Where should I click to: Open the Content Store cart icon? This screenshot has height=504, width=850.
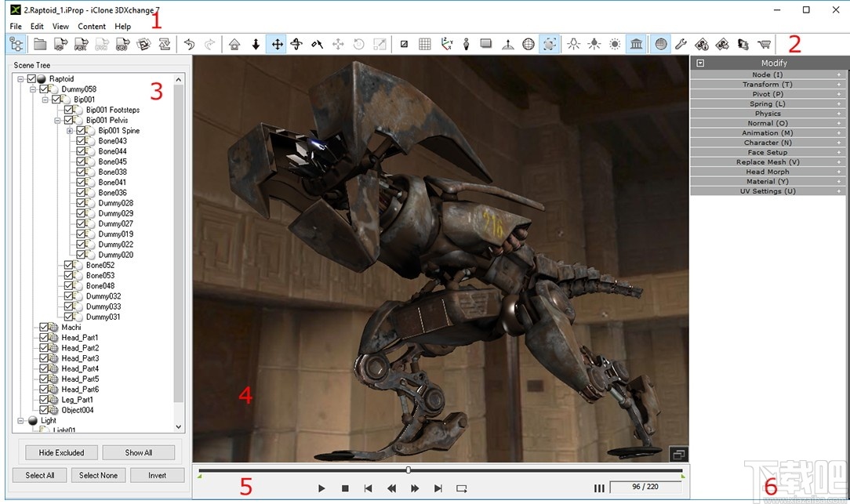[763, 45]
